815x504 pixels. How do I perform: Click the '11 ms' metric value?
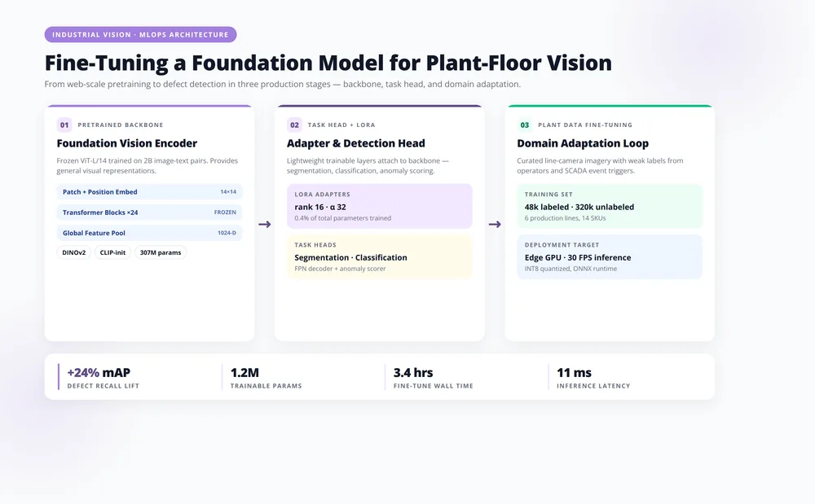tap(574, 373)
